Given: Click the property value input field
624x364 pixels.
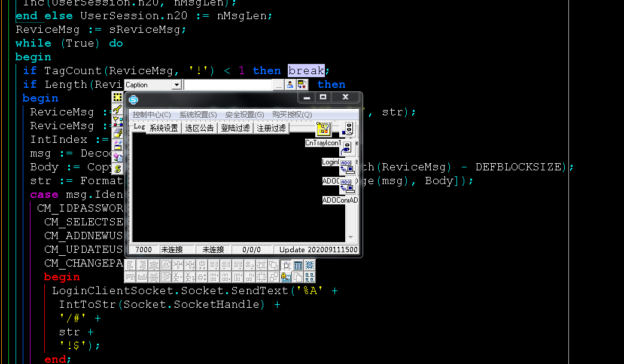Looking at the screenshot, I should [x=227, y=85].
